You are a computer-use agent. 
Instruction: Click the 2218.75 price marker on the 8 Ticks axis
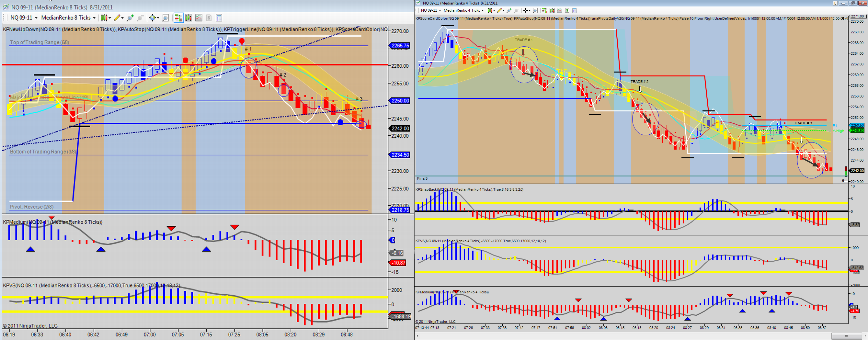tap(400, 210)
